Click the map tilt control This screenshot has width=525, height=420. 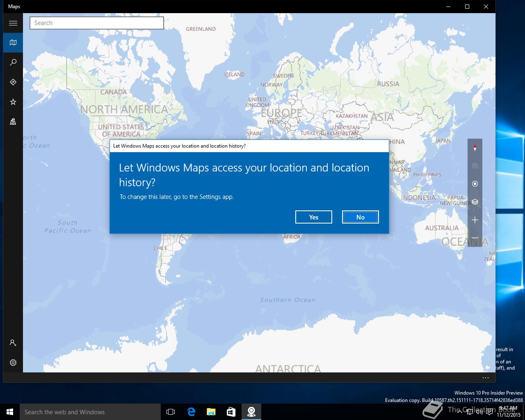point(475,166)
